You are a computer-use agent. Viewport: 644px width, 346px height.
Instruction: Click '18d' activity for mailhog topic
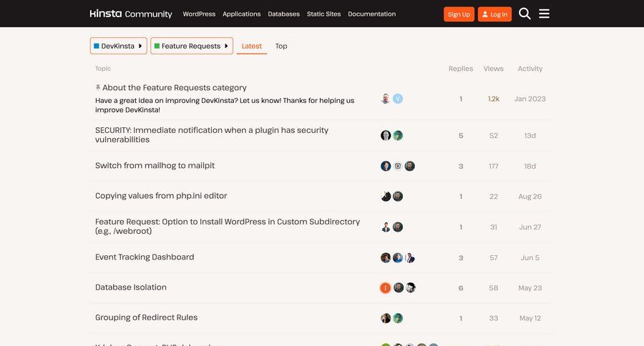[x=530, y=167]
